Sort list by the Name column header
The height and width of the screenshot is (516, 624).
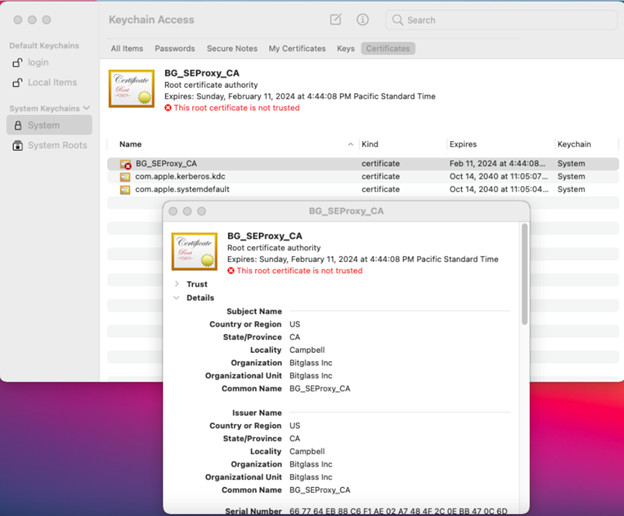pyautogui.click(x=130, y=145)
